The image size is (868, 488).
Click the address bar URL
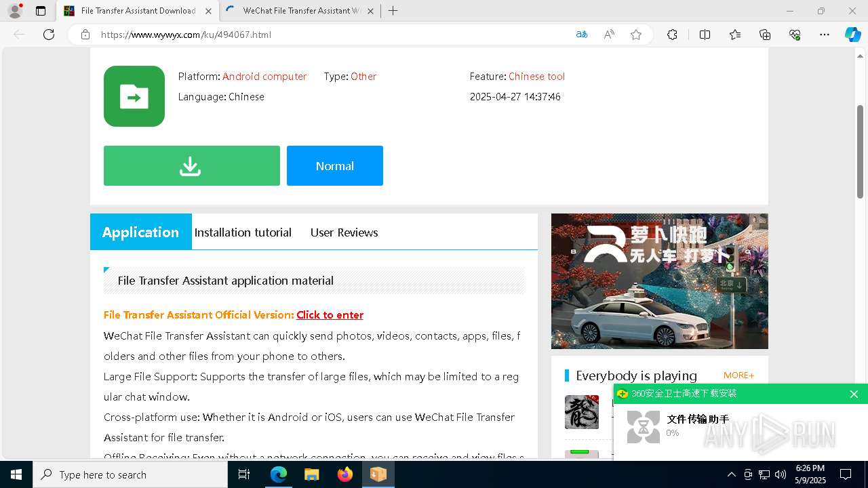[x=186, y=35]
